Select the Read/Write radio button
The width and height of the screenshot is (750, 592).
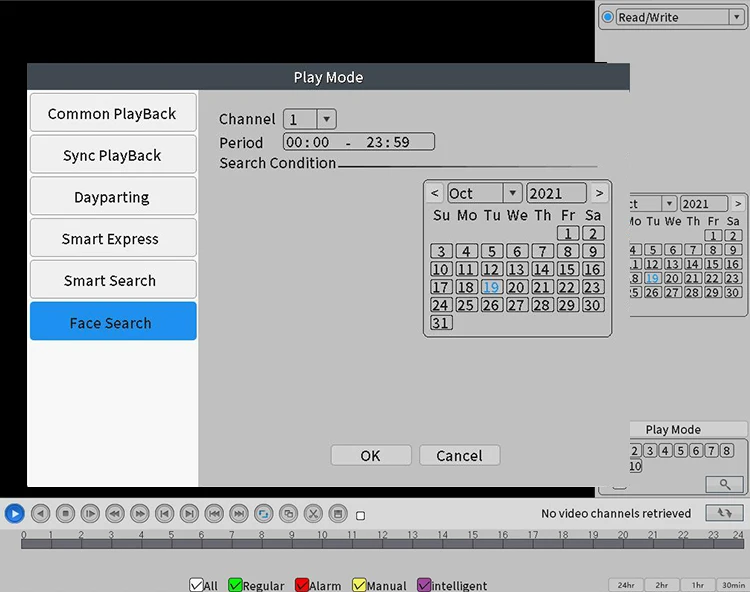tap(607, 17)
